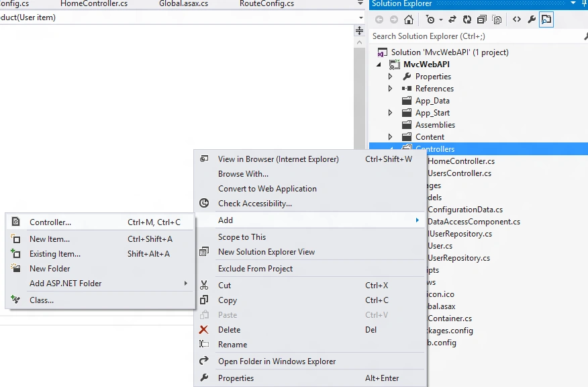Select the App_Data folder
Viewport: 588px width, 387px height.
tap(432, 101)
